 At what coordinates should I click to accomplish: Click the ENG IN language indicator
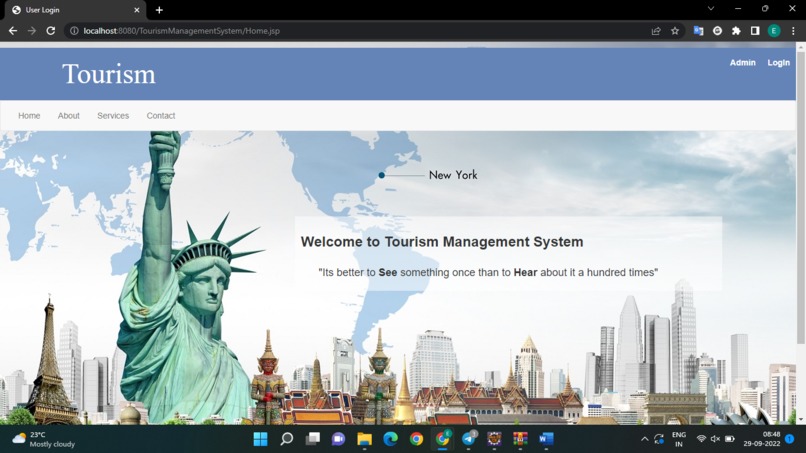coord(679,439)
